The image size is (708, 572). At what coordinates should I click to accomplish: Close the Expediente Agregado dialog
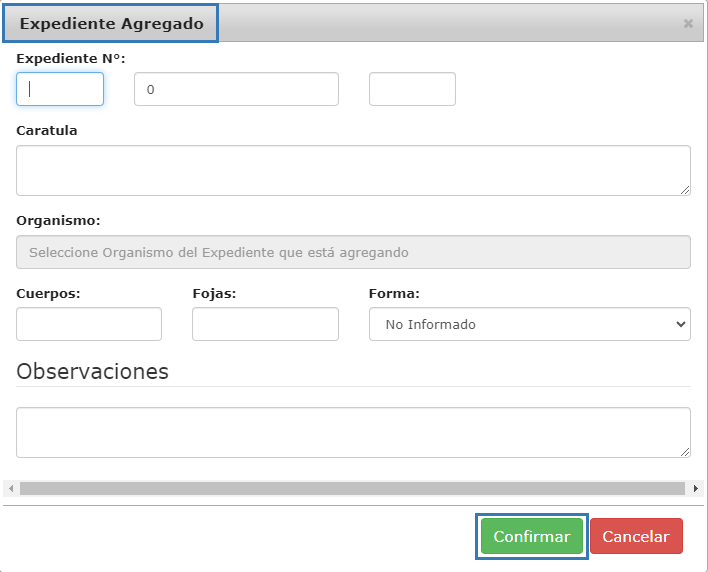tap(688, 23)
